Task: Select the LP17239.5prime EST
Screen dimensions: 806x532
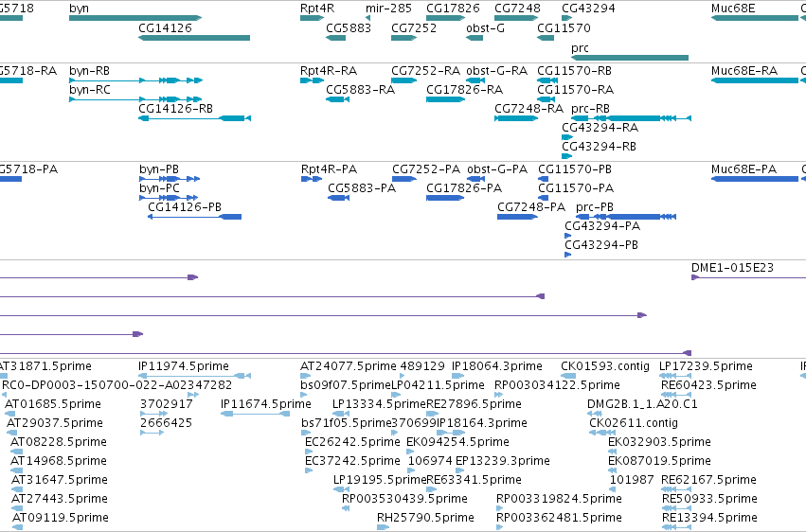Action: [x=675, y=376]
